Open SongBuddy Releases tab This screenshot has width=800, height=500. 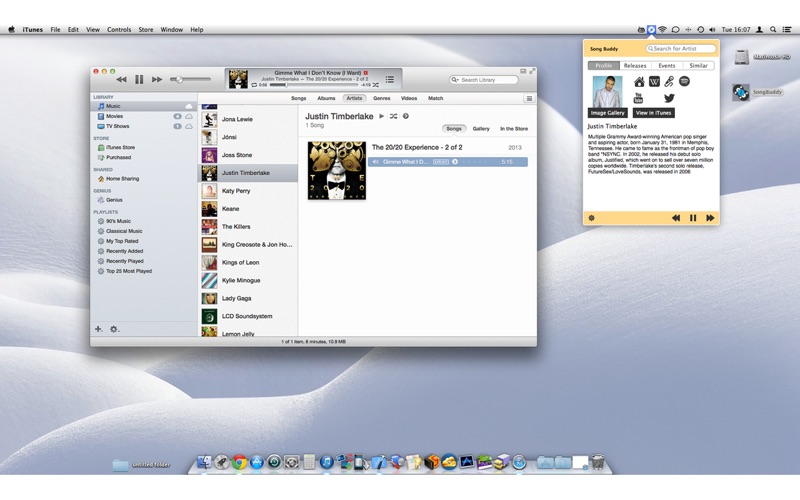pyautogui.click(x=635, y=65)
